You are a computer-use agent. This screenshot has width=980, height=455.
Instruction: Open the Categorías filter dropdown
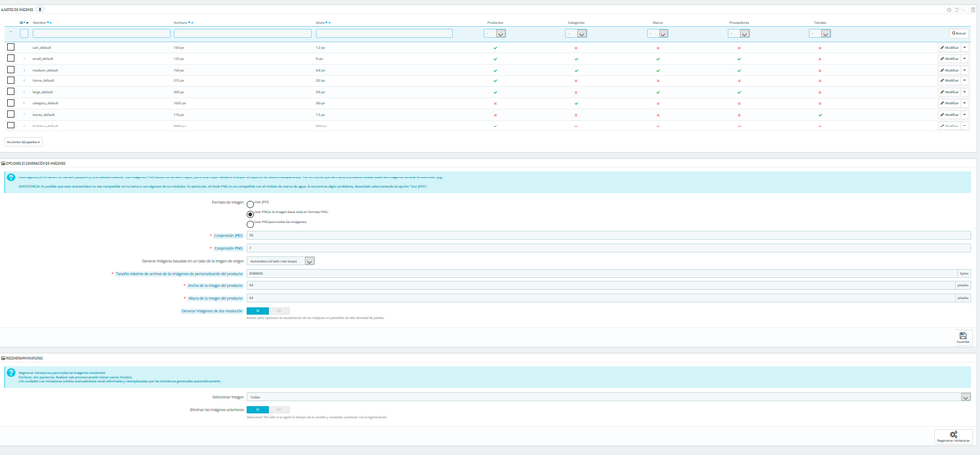(577, 34)
